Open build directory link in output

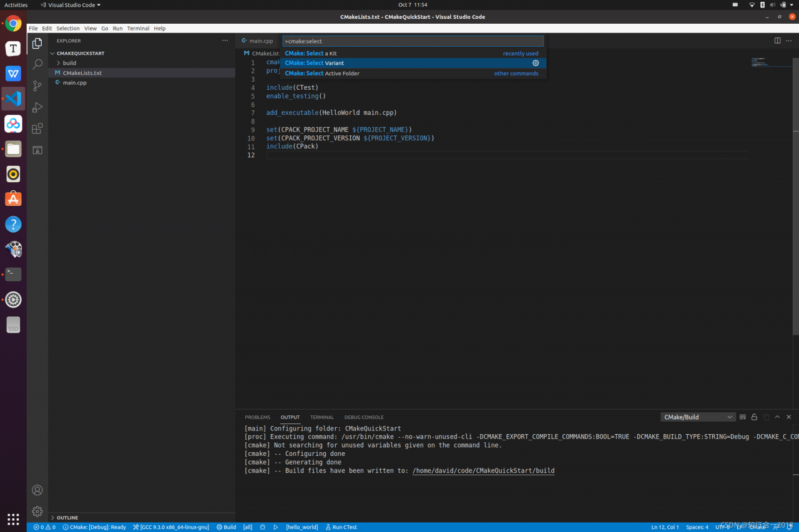(x=483, y=471)
